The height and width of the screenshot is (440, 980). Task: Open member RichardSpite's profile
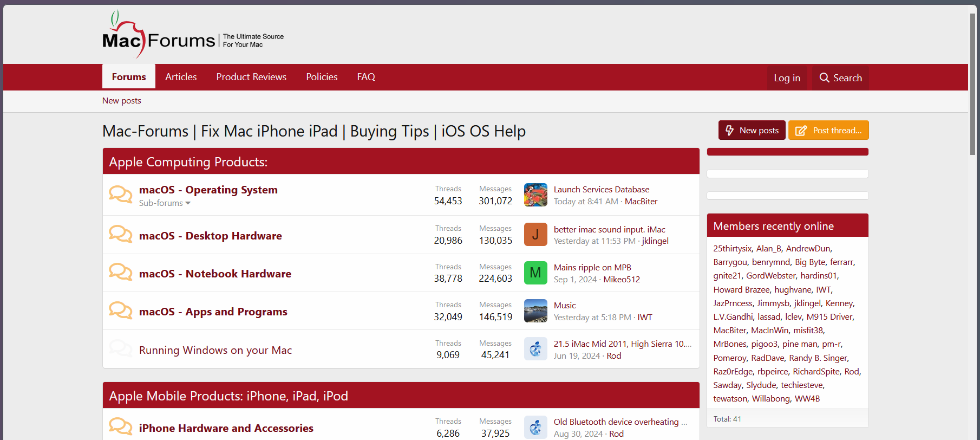tap(816, 372)
